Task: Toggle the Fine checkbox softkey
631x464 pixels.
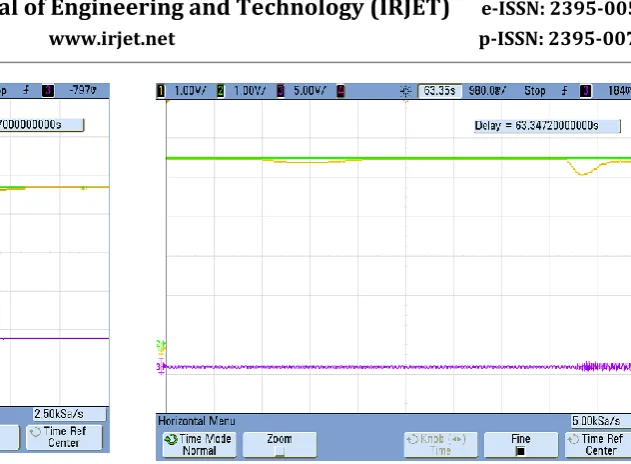Action: [x=521, y=445]
